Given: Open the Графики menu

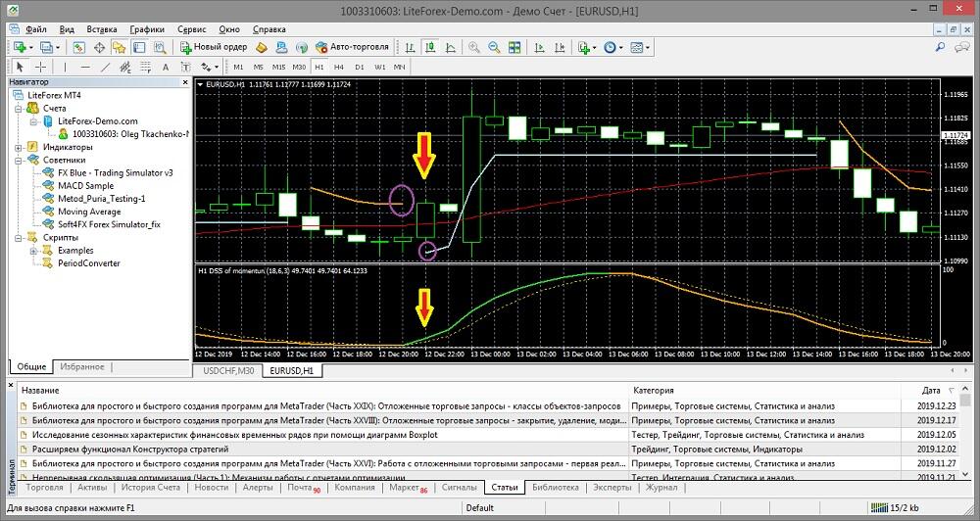Looking at the screenshot, I should [x=146, y=29].
